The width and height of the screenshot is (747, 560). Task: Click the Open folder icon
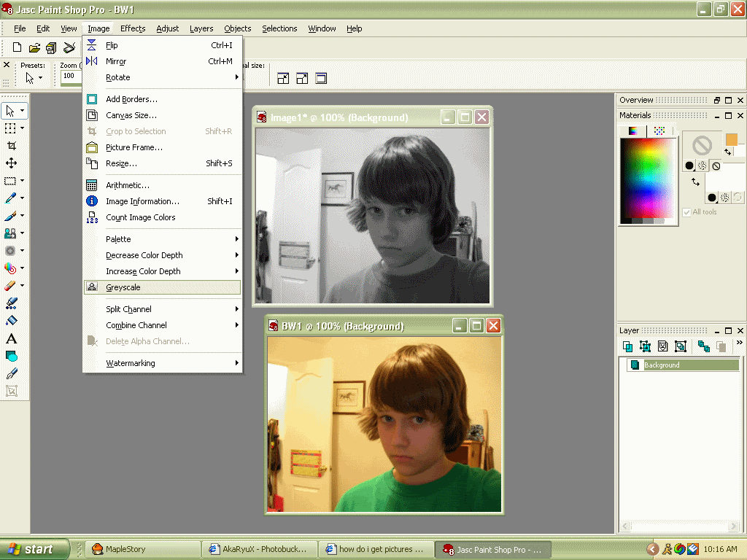[34, 47]
